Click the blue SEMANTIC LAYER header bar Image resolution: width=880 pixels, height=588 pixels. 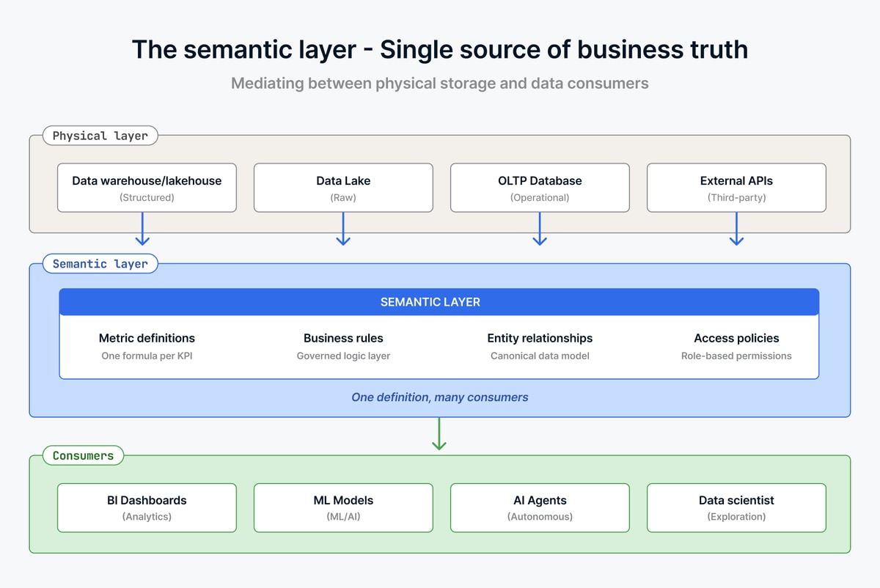coord(439,302)
